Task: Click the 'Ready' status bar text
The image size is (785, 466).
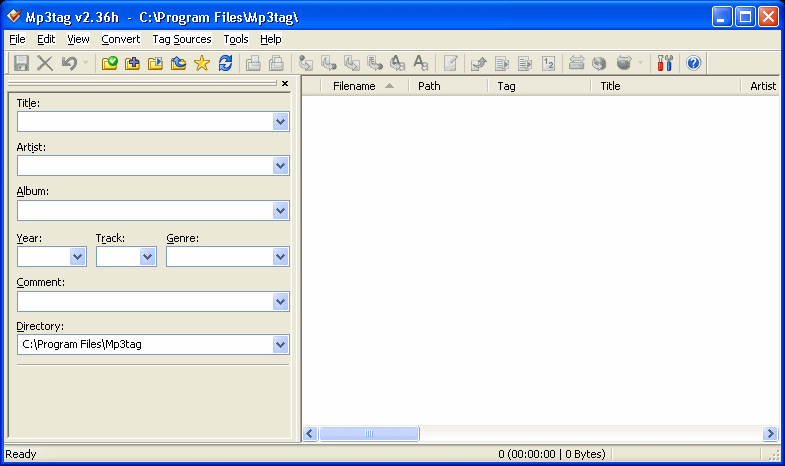Action: tap(21, 454)
